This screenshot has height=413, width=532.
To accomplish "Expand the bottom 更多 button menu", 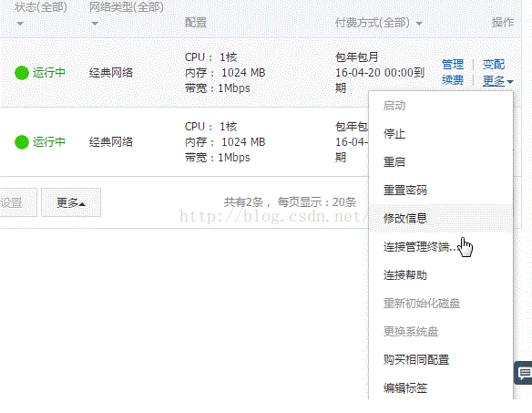I will click(x=71, y=202).
